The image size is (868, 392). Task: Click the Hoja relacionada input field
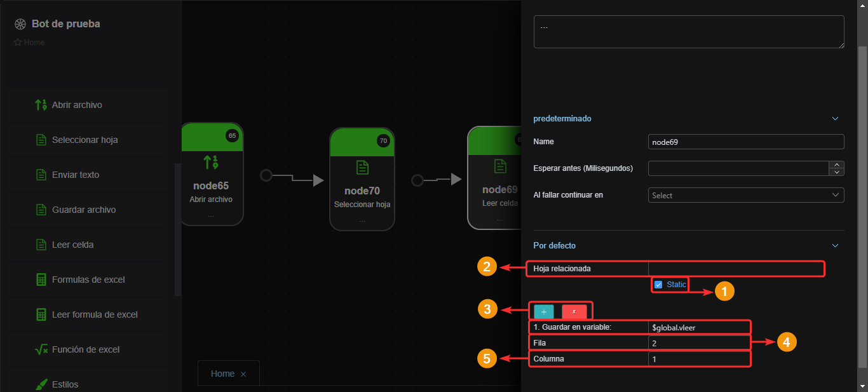pos(736,269)
